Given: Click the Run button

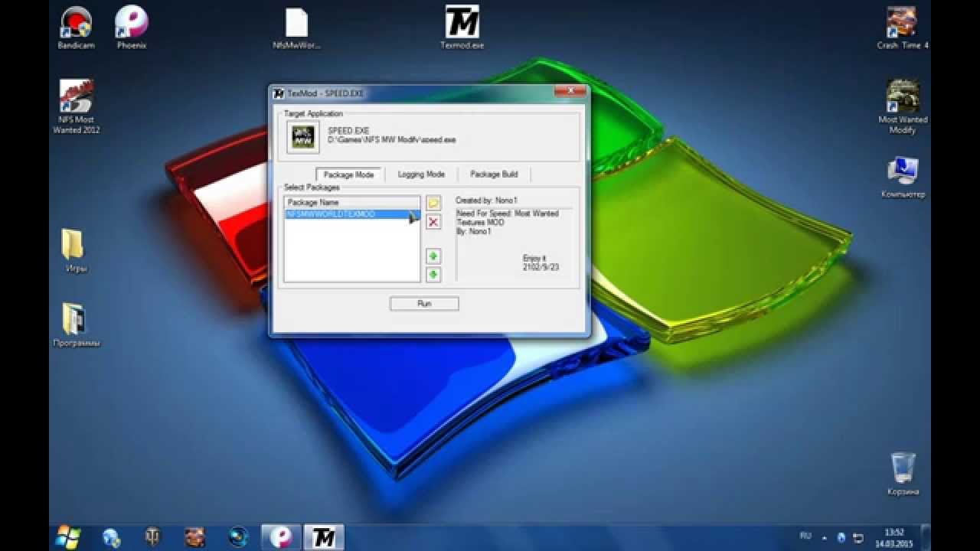Looking at the screenshot, I should click(x=424, y=304).
